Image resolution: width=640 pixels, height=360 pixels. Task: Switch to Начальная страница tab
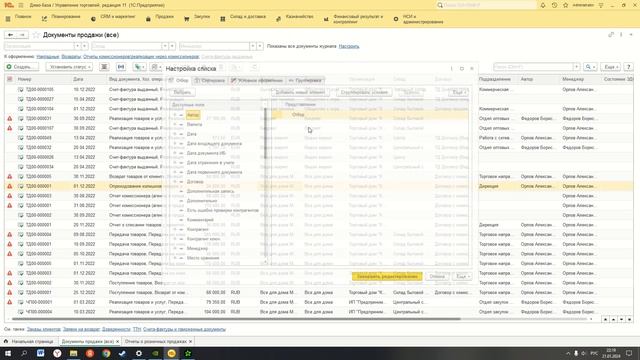29,341
